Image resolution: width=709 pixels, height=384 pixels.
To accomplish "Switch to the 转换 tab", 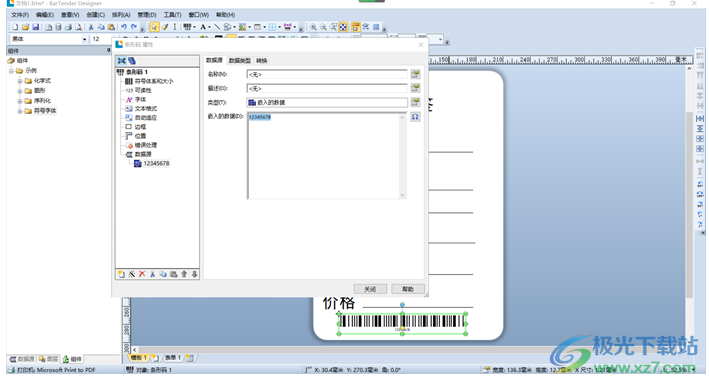I will click(x=261, y=61).
